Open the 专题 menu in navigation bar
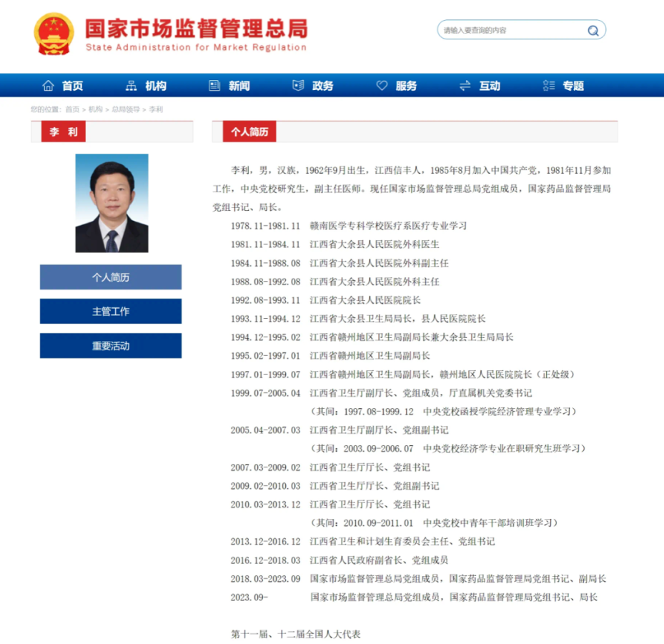 573,86
